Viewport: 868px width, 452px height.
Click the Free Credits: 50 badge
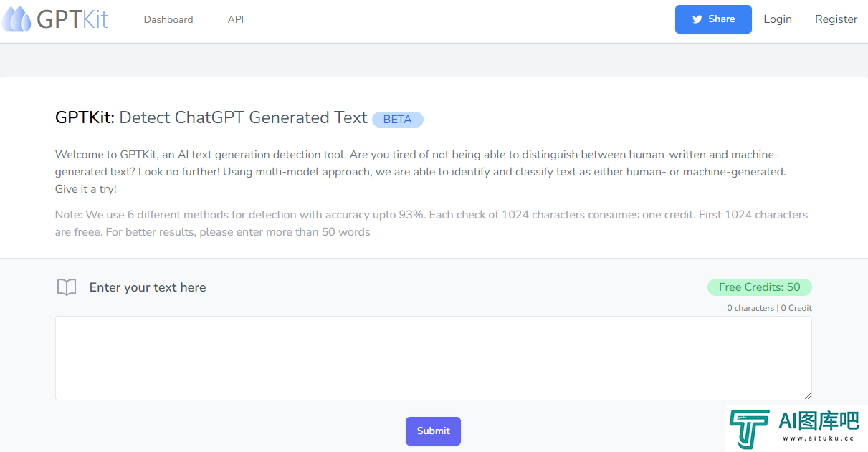click(759, 287)
